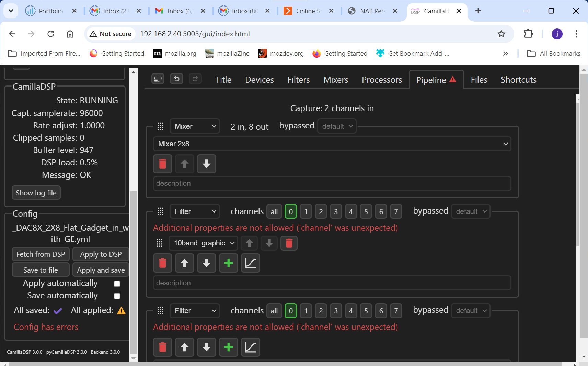Image resolution: width=588 pixels, height=366 pixels.
Task: Add a filter with the green plus in the first Filter step
Action: point(229,263)
